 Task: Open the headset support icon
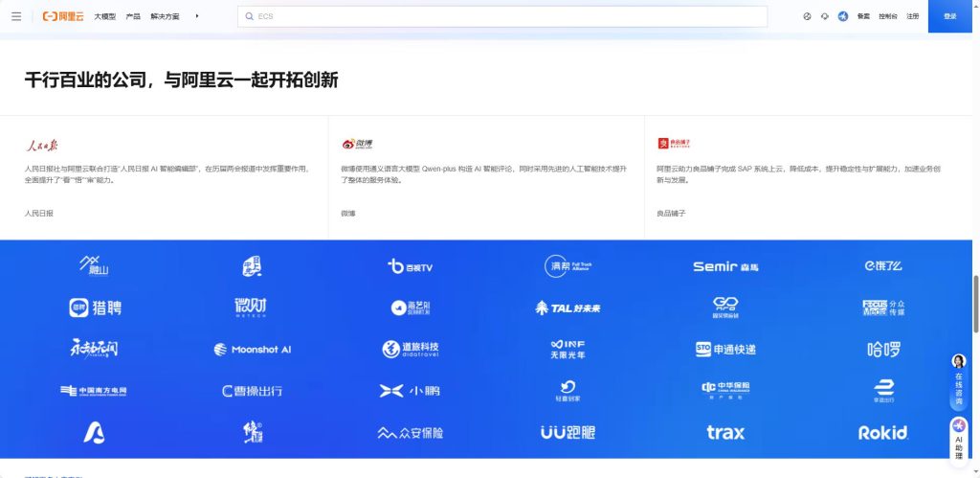[x=824, y=16]
